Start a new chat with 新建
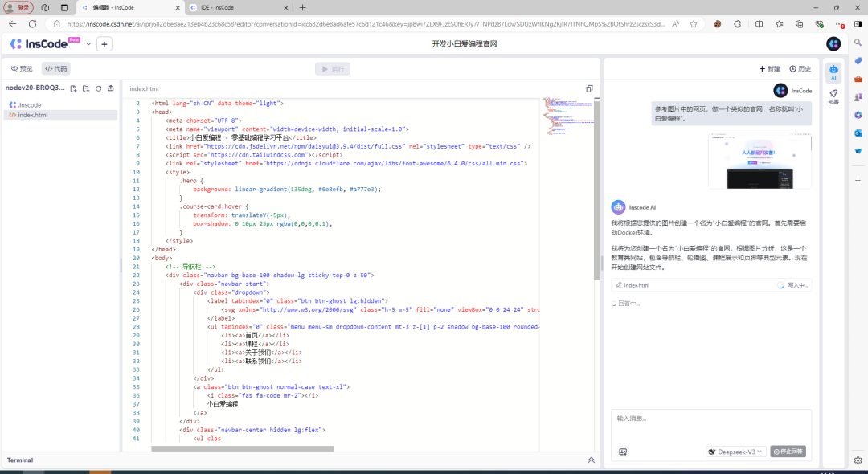 769,68
